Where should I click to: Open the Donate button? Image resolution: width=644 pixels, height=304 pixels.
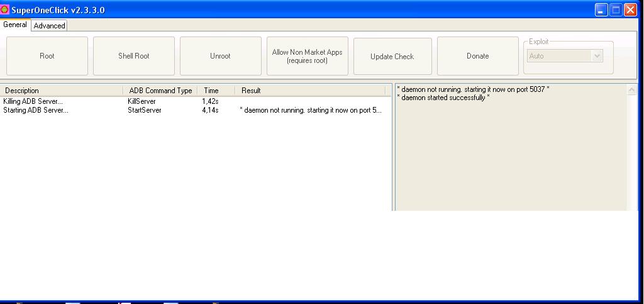(478, 56)
